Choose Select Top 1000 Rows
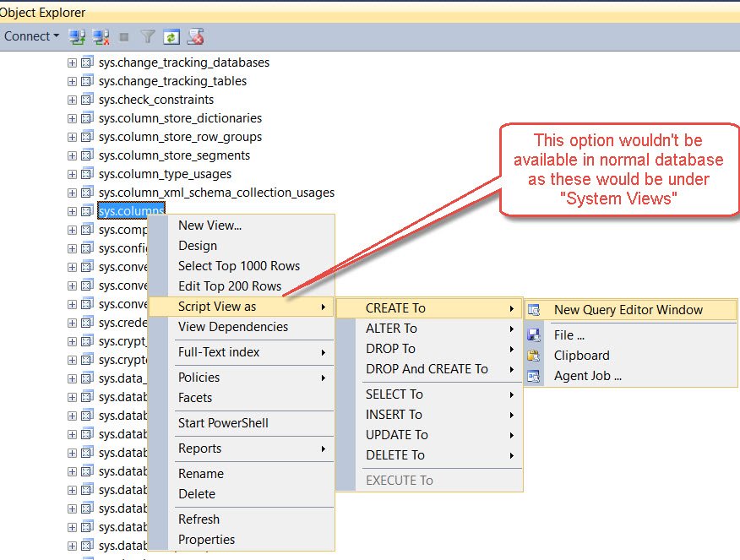The height and width of the screenshot is (560, 740). [241, 266]
